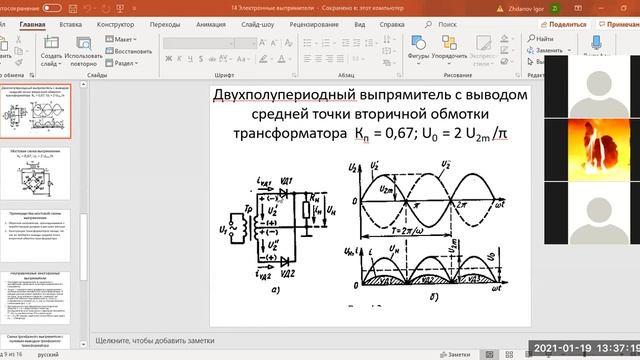Image resolution: width=640 pixels, height=360 pixels.
Task: Click the numbered list icon
Action: click(326, 43)
